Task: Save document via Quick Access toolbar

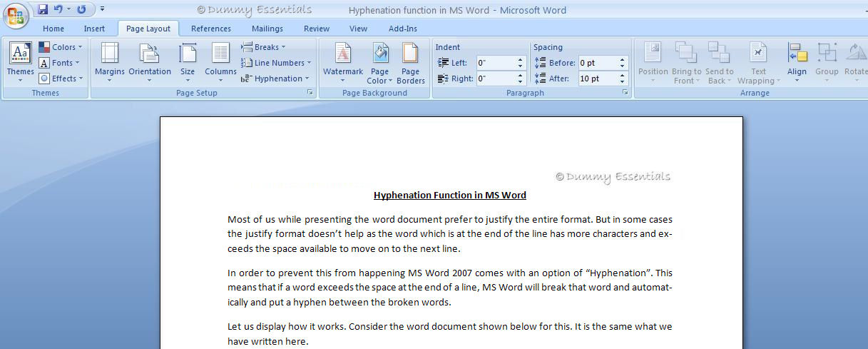Action: tap(43, 9)
